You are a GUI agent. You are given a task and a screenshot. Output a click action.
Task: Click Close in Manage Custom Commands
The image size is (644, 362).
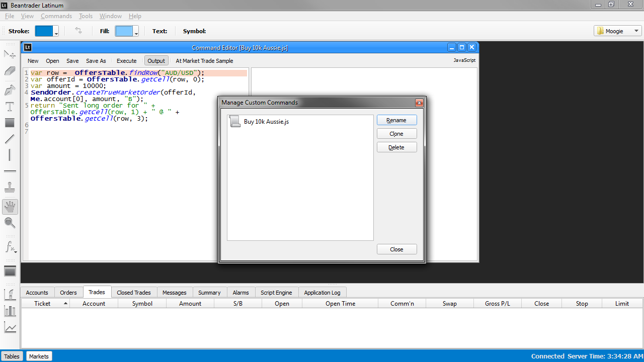click(x=396, y=249)
